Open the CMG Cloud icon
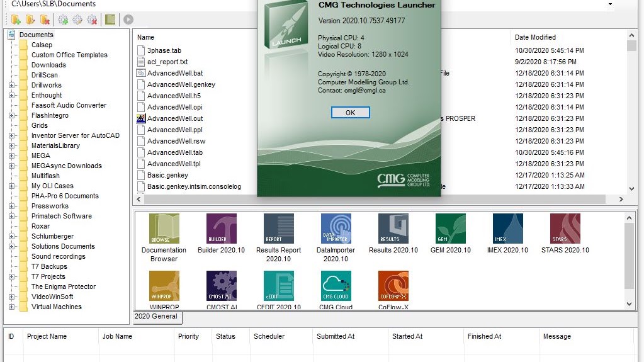 (x=336, y=286)
